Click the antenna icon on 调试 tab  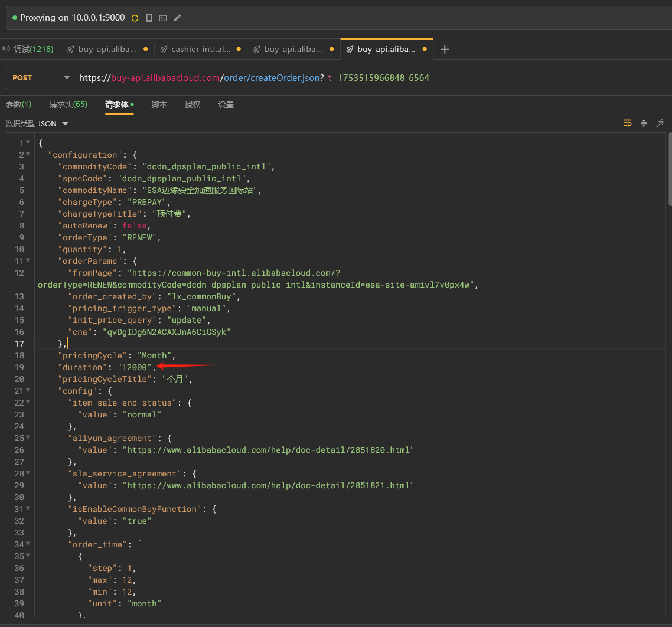6,49
